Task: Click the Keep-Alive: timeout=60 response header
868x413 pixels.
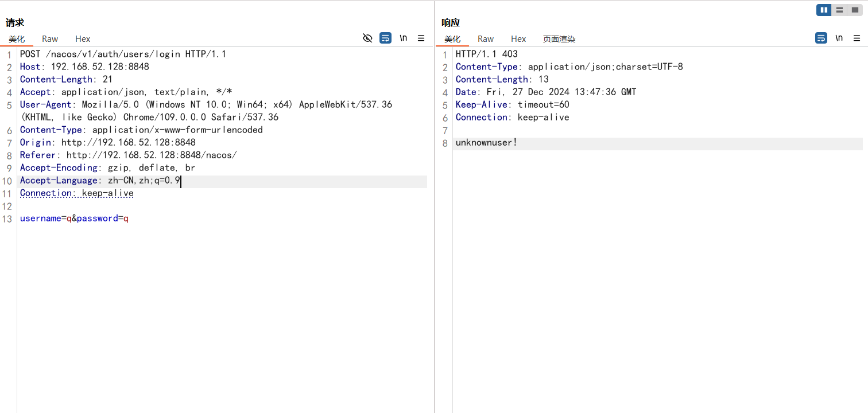Action: pyautogui.click(x=513, y=104)
